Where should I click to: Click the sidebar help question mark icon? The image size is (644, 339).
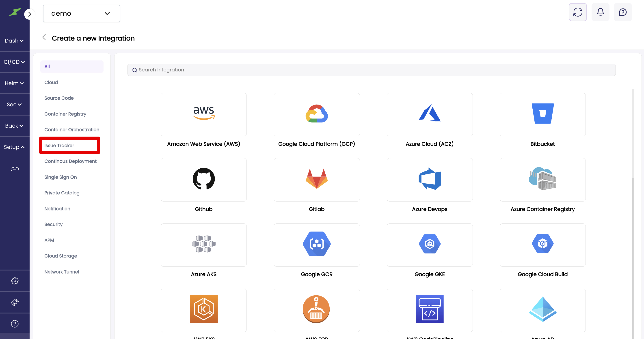(15, 324)
